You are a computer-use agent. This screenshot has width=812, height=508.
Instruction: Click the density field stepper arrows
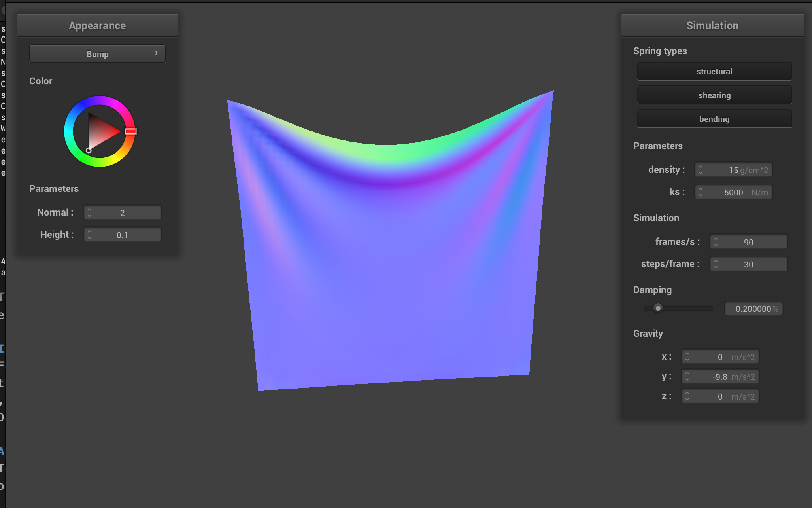[x=701, y=170]
